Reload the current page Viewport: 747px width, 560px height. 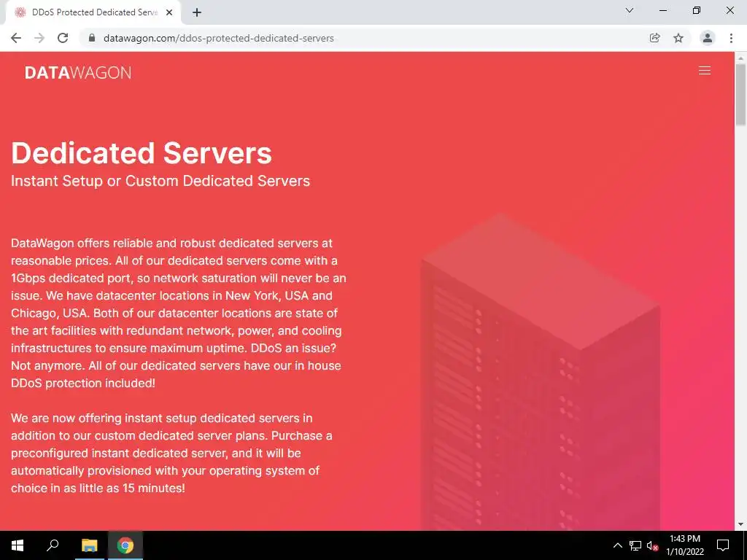coord(63,38)
